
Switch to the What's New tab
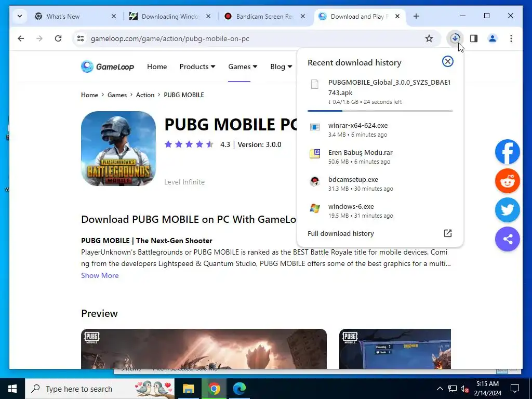[x=75, y=16]
